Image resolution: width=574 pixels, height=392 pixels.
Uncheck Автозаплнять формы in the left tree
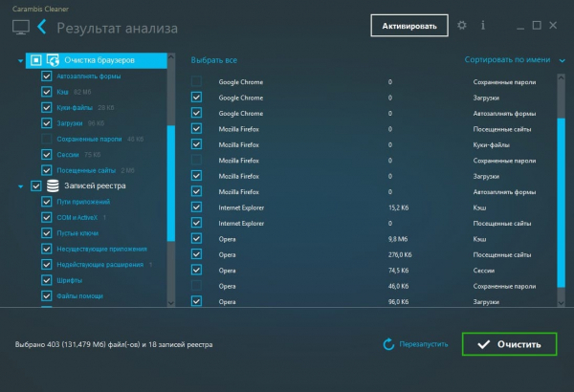click(x=47, y=76)
